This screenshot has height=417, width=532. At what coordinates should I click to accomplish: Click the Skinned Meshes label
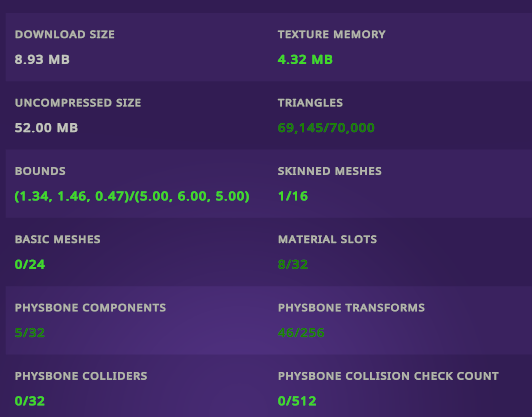pyautogui.click(x=329, y=171)
